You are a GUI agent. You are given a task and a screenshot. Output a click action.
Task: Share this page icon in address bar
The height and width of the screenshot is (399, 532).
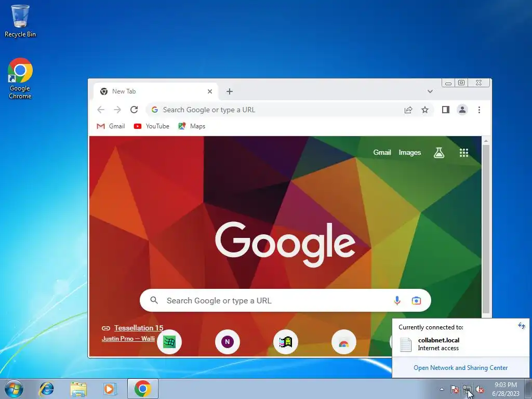[x=408, y=110]
